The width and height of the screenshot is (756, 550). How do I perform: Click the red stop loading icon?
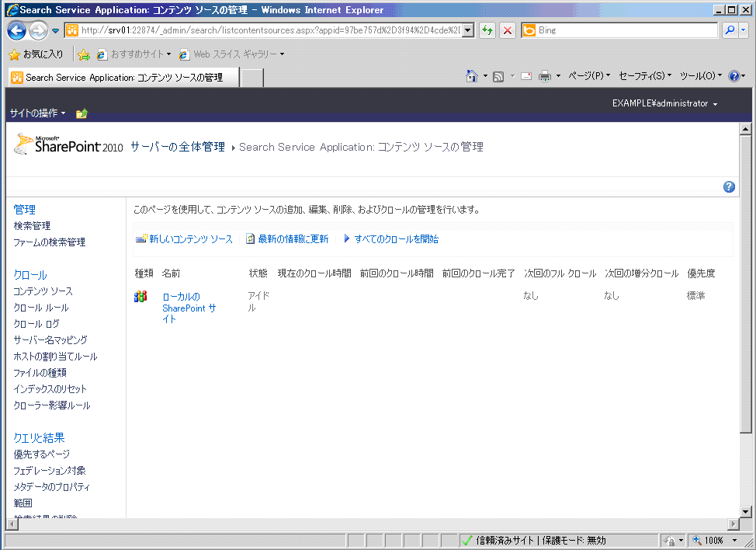pyautogui.click(x=507, y=30)
